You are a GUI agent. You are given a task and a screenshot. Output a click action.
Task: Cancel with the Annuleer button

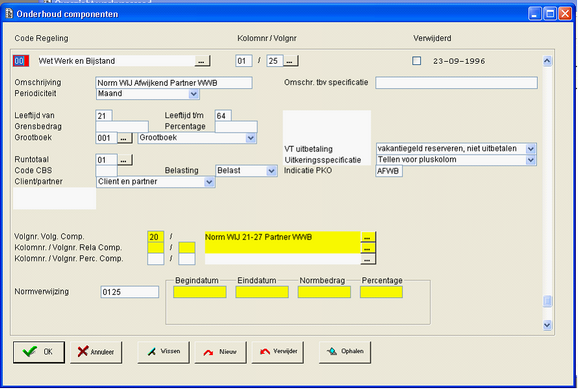click(x=96, y=352)
